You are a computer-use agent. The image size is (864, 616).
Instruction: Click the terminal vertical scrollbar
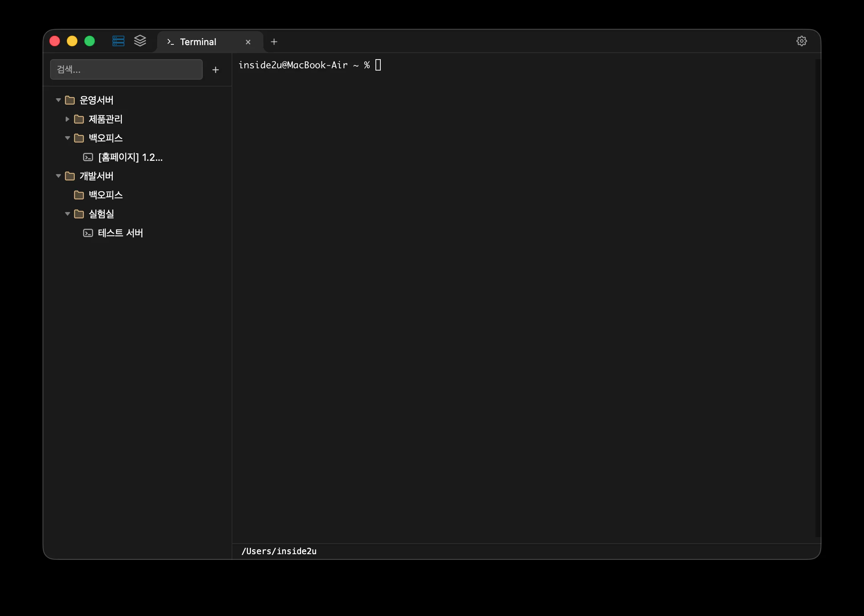point(817,297)
